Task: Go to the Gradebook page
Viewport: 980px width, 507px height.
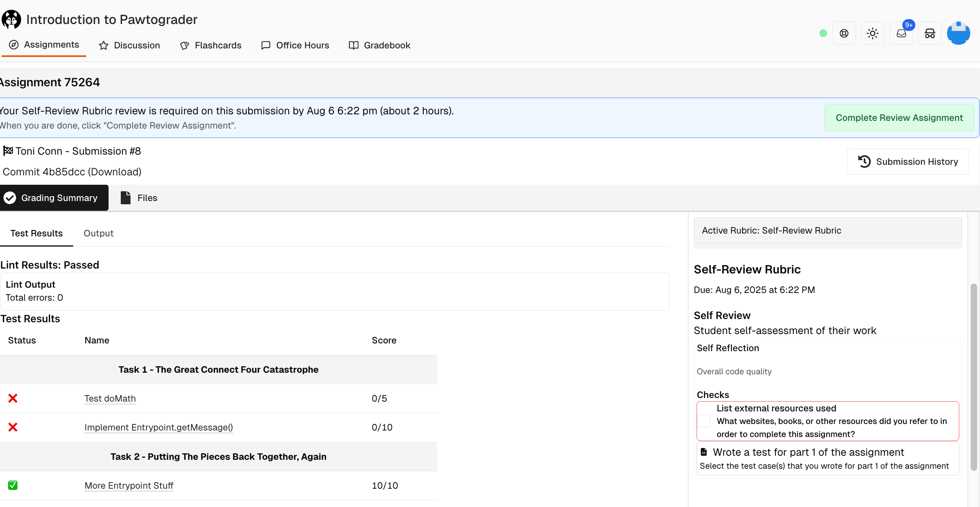Action: click(x=380, y=46)
